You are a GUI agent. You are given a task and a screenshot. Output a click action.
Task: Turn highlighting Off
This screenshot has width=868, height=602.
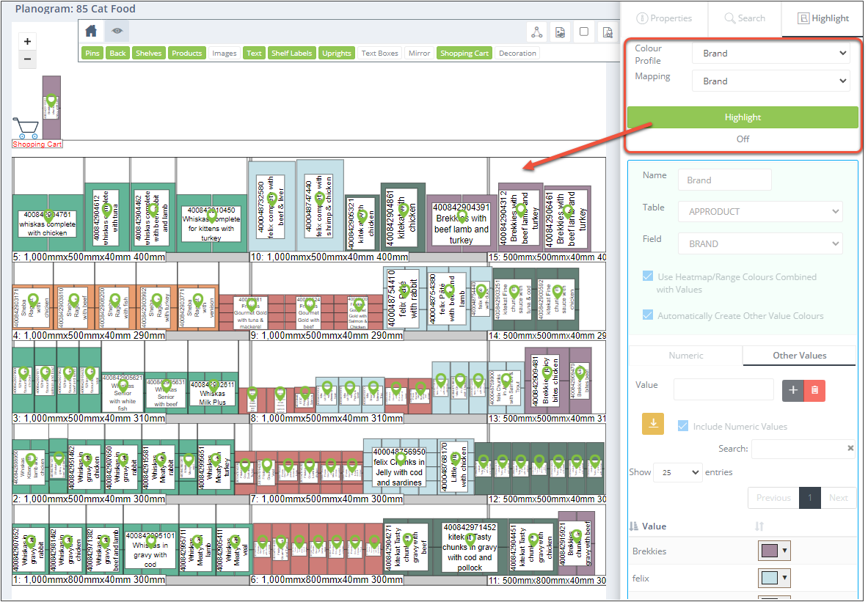pyautogui.click(x=743, y=139)
